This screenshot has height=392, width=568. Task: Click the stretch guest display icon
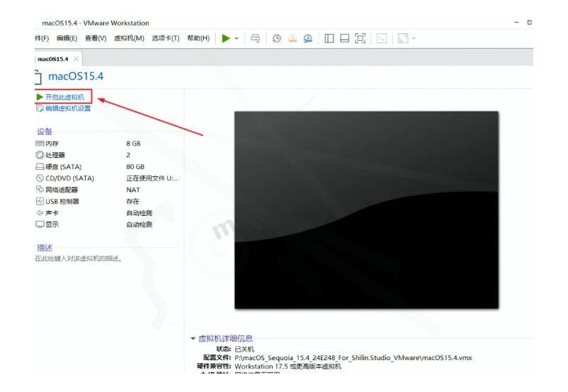[403, 38]
